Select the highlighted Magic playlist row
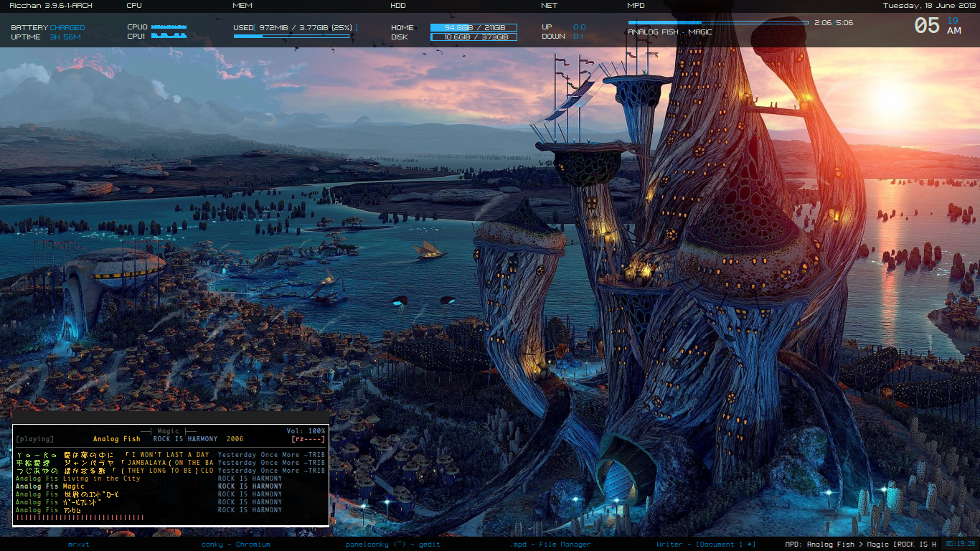 click(170, 486)
